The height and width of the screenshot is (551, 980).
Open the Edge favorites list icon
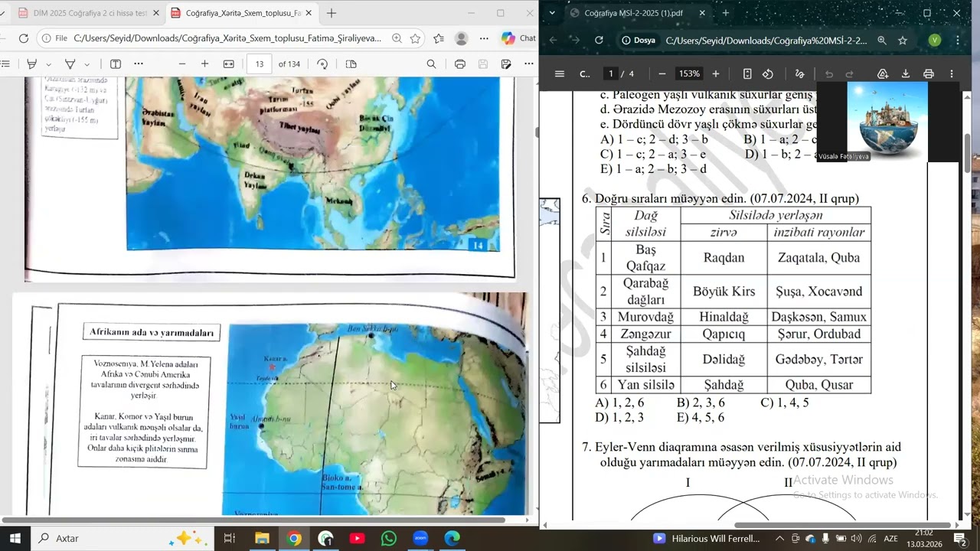coord(439,38)
